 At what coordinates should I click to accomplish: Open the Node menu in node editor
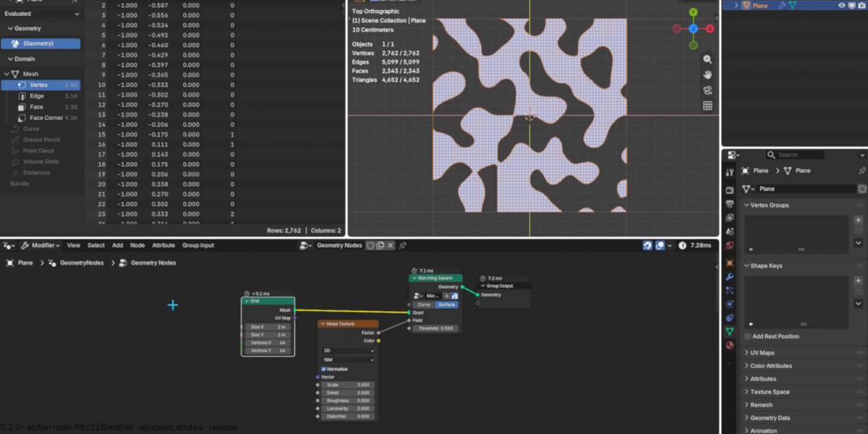click(x=137, y=245)
